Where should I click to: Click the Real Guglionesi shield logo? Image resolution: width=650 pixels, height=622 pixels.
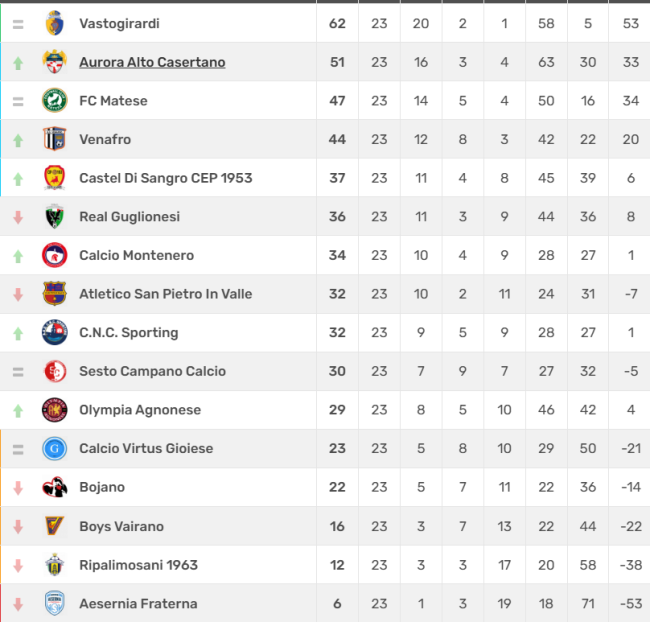pos(55,216)
